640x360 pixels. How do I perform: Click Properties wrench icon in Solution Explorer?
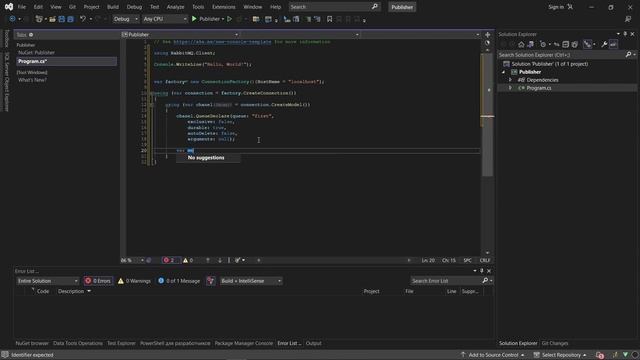[x=604, y=44]
